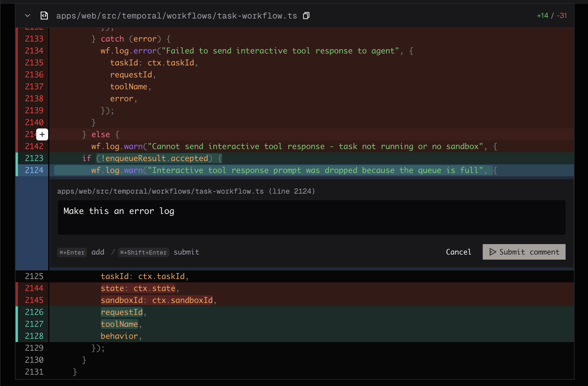
Task: Click Cancel to discard the comment
Action: (458, 252)
